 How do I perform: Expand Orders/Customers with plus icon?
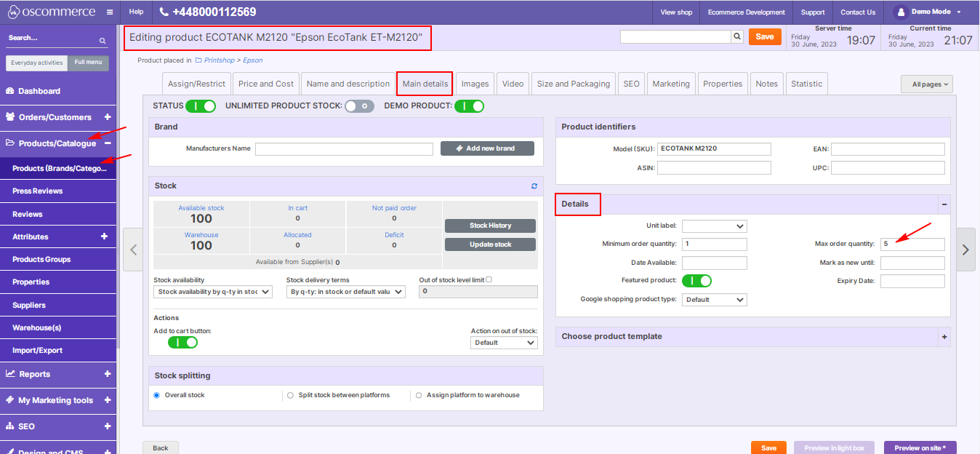pos(108,117)
